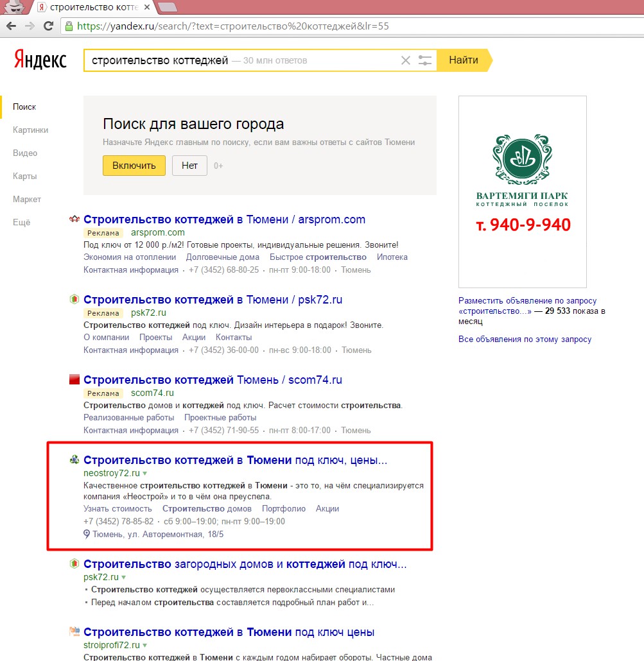Click organic psk72.ru result favicon
The height and width of the screenshot is (661, 644).
point(74,563)
